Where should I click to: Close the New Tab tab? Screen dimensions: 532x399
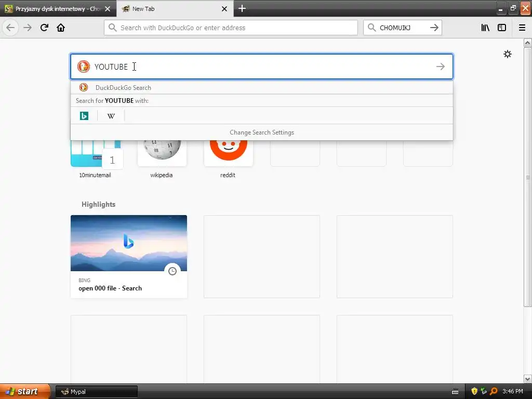(x=224, y=9)
